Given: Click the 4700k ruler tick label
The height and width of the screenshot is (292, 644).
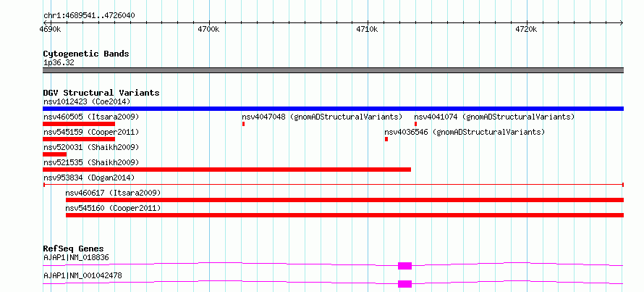Looking at the screenshot, I should pyautogui.click(x=208, y=29).
